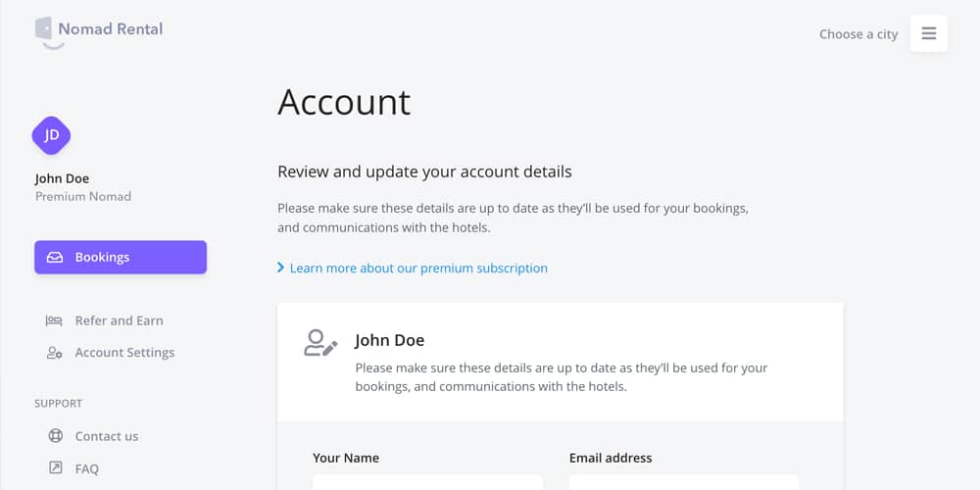This screenshot has height=490, width=980.
Task: Click the Your Name field label
Action: pos(346,458)
